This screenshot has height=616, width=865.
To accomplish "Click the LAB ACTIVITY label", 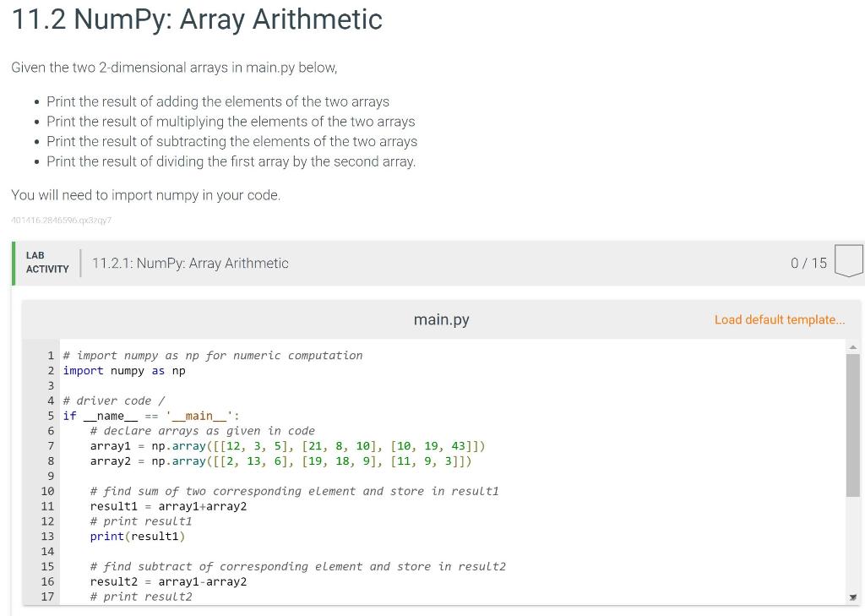I will pyautogui.click(x=47, y=262).
